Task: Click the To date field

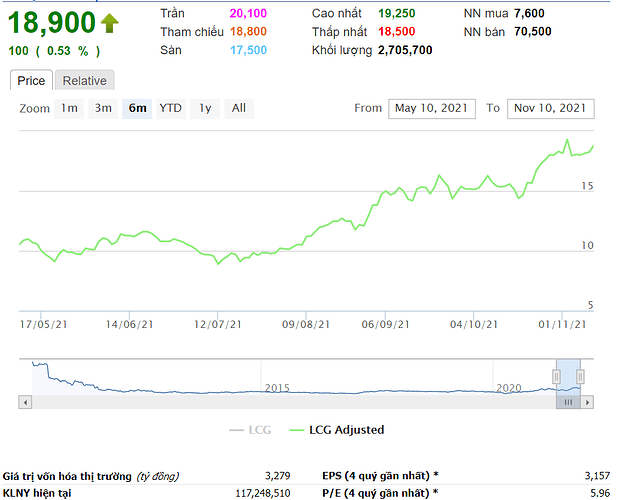Action: pos(551,108)
